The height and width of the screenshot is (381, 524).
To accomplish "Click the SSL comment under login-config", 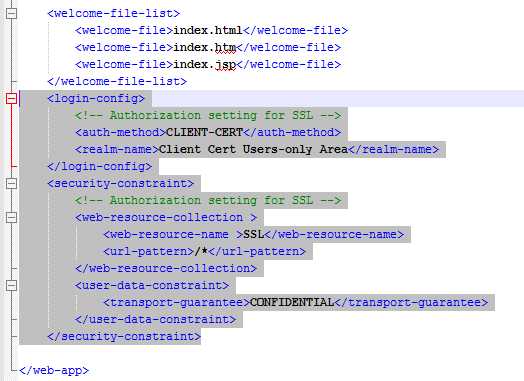I will tap(208, 116).
